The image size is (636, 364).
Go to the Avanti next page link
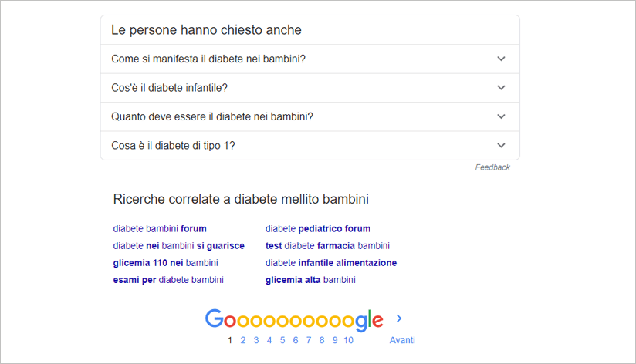tap(402, 340)
